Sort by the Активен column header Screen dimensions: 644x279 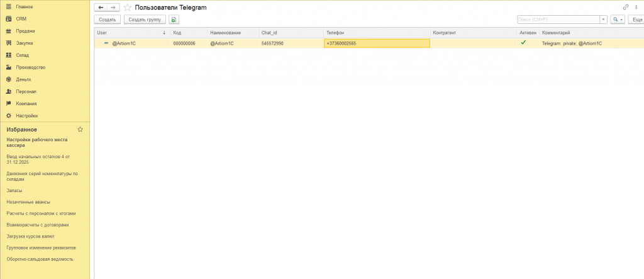click(528, 33)
